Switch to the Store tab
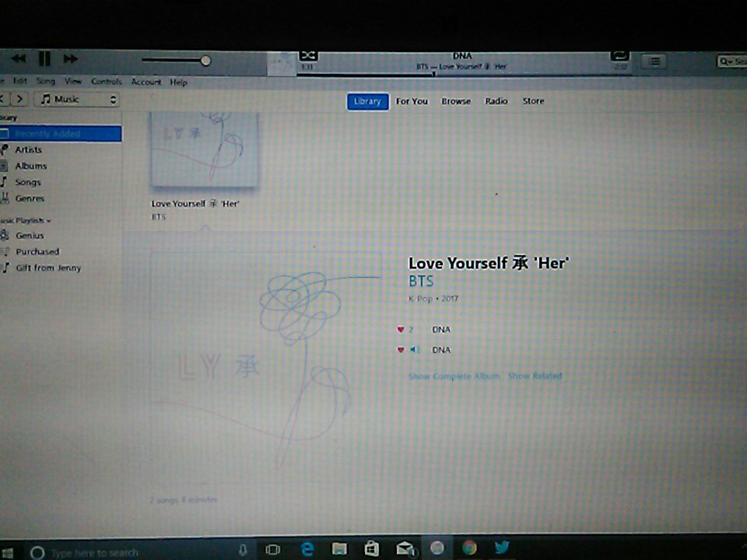The height and width of the screenshot is (560, 747). [x=533, y=101]
